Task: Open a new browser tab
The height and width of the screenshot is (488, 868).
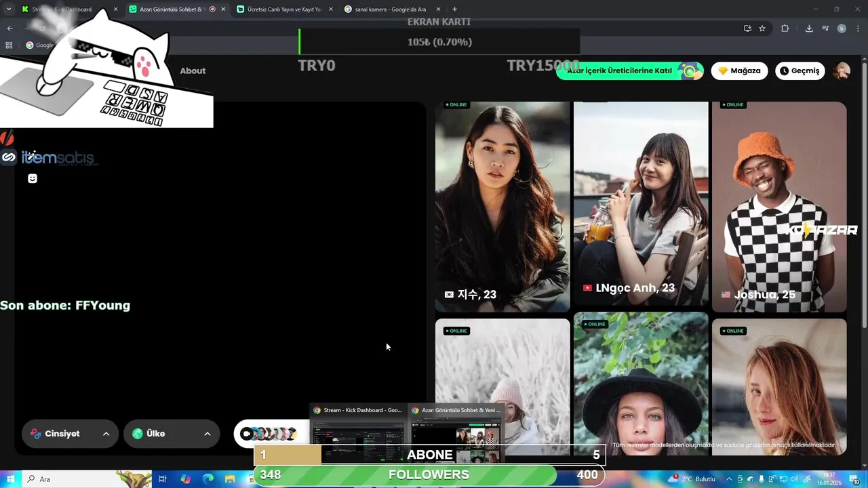Action: (454, 9)
